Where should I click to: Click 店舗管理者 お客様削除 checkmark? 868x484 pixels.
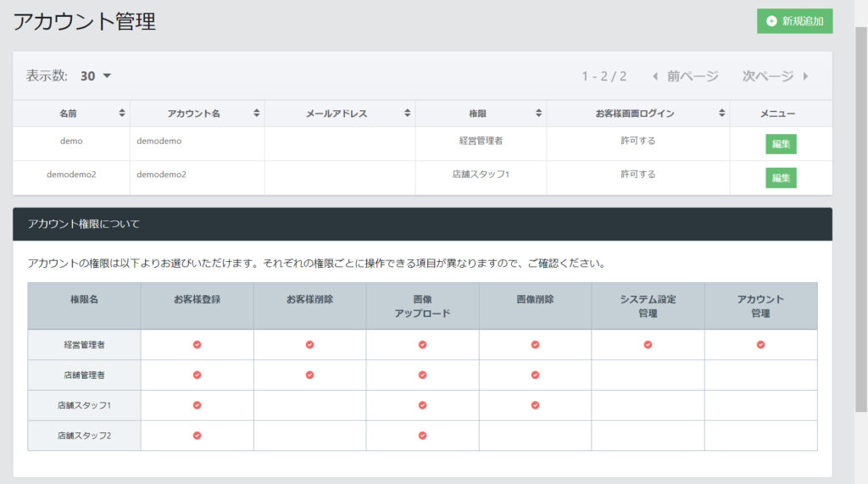pos(309,375)
